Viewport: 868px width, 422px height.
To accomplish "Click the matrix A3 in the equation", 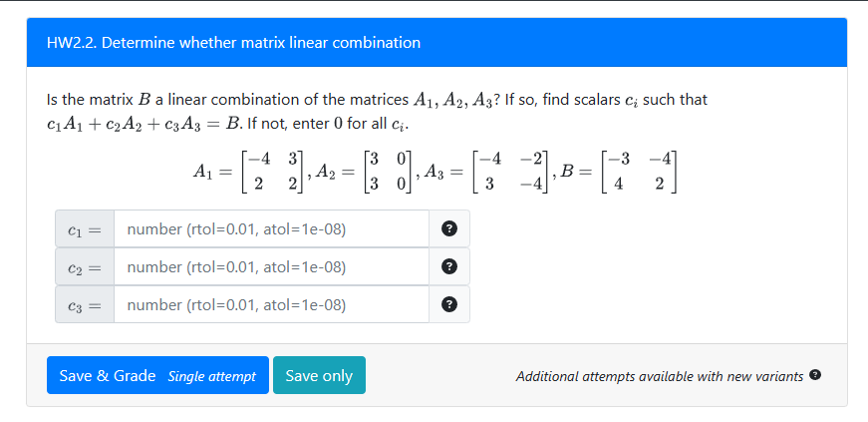I will tap(513, 171).
